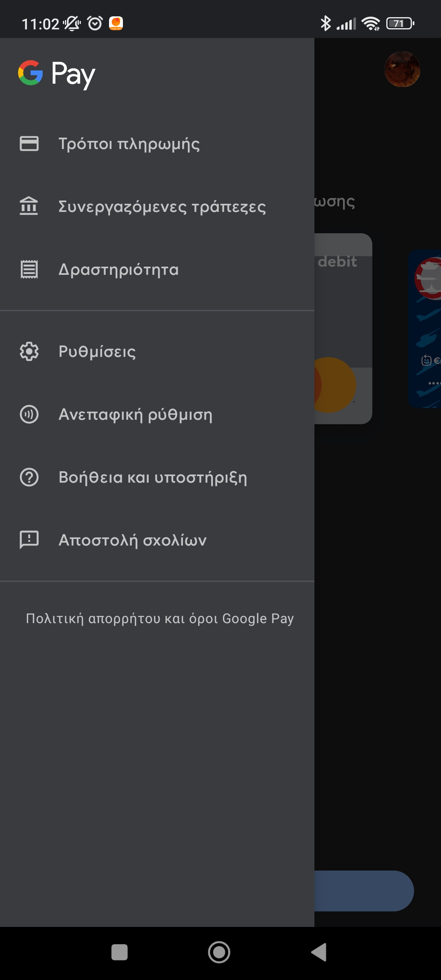Open Τρόποι πληρωμής menu item

click(x=129, y=144)
